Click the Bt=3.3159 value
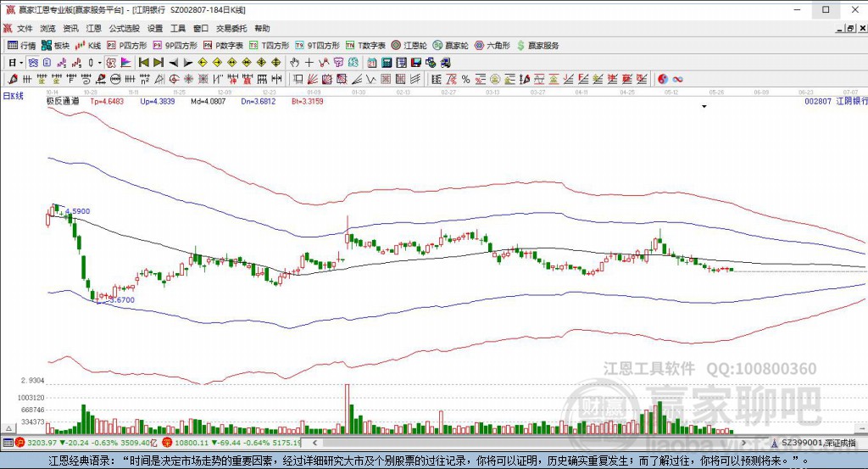This screenshot has height=469, width=868. tap(308, 101)
